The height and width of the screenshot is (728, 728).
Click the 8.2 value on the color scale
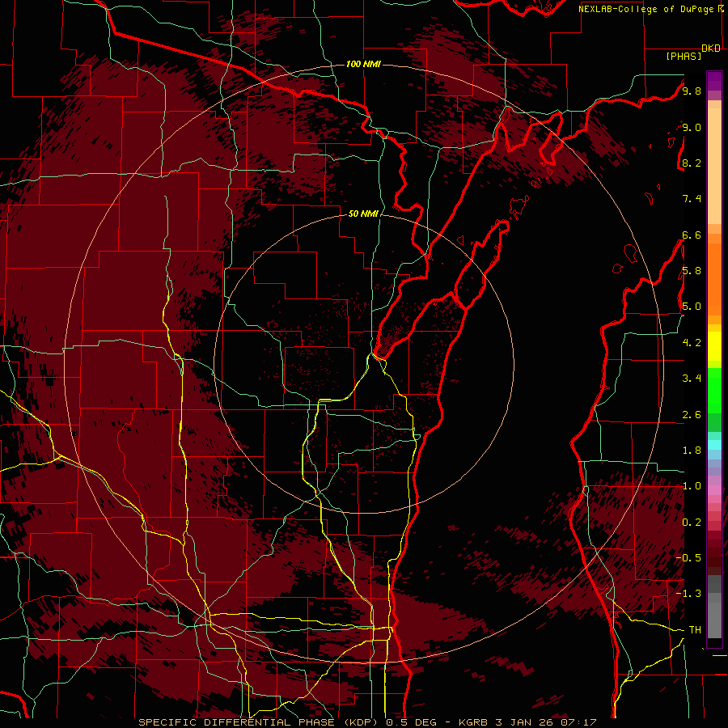(692, 163)
